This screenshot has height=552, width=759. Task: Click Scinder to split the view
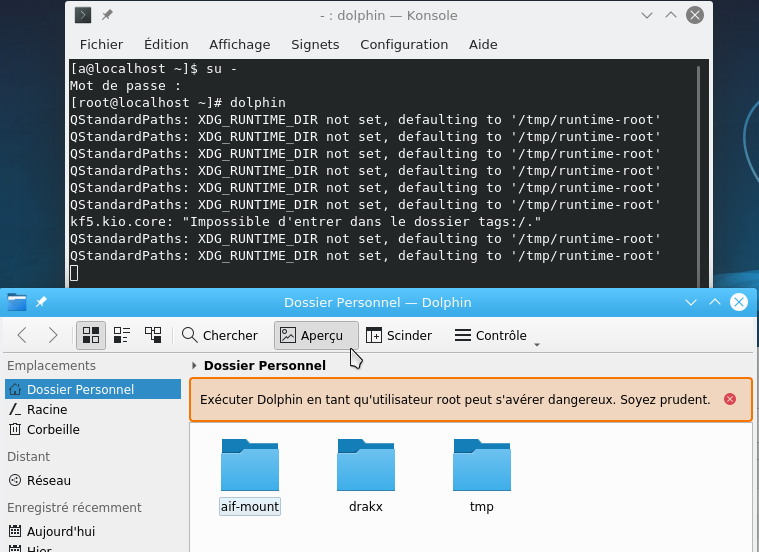(399, 335)
